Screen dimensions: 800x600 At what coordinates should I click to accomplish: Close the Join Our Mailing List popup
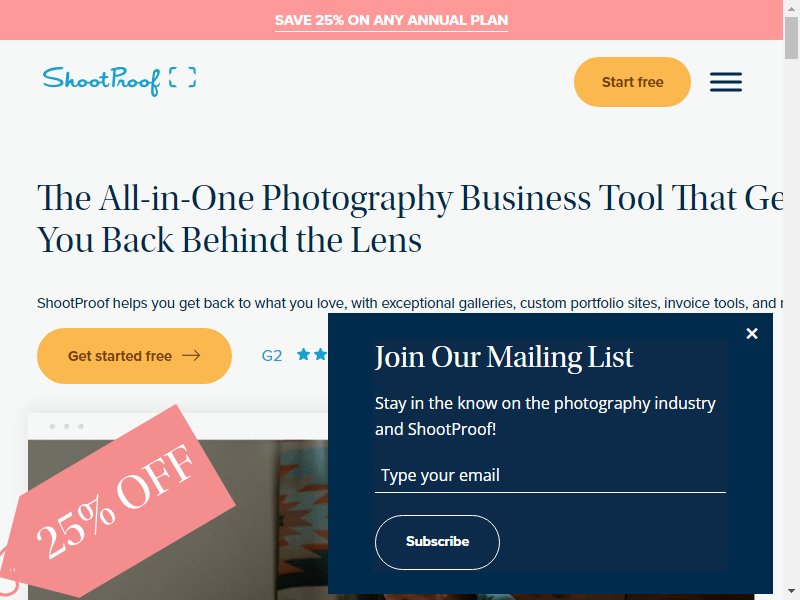click(752, 334)
